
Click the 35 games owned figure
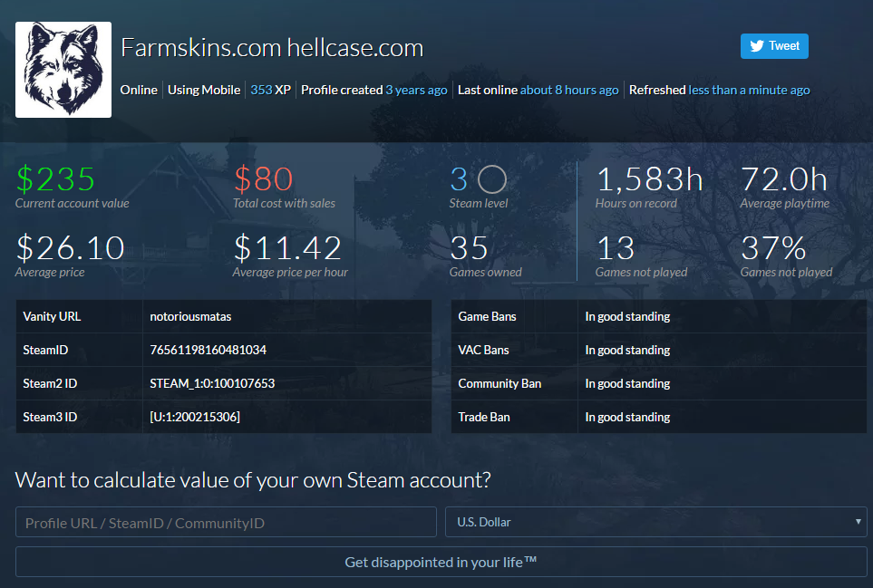coord(469,248)
